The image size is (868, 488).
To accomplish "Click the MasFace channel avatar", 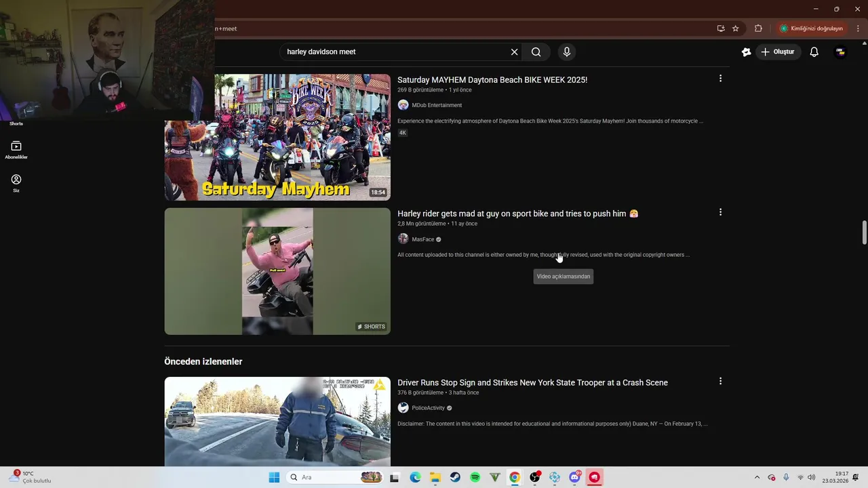I will (403, 239).
